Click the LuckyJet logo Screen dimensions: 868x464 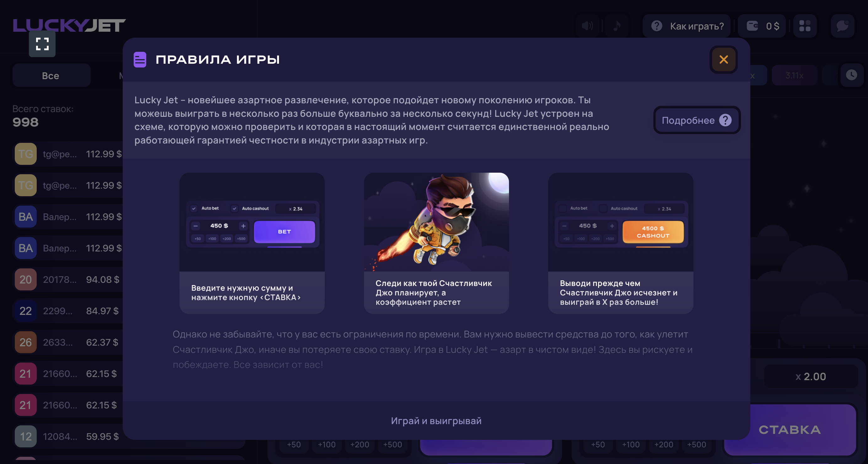69,26
